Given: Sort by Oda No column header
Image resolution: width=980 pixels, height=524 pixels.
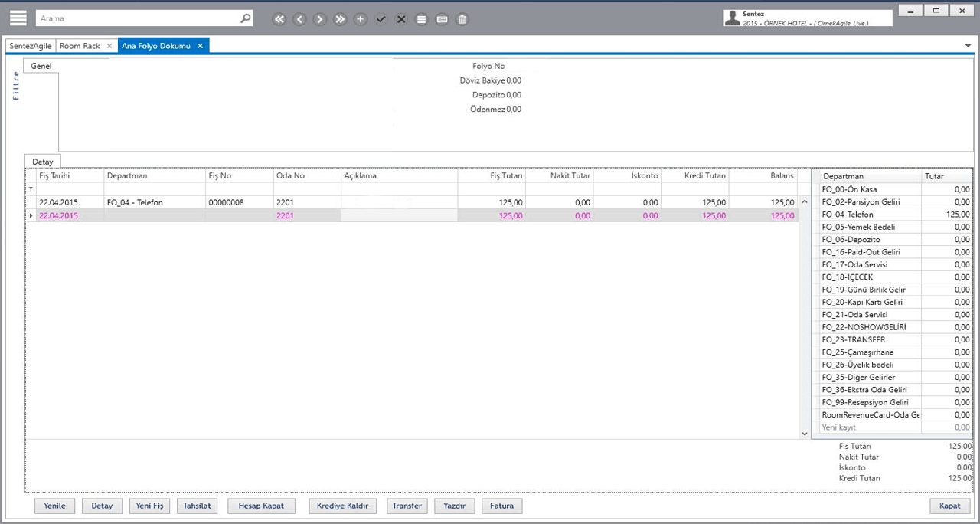Looking at the screenshot, I should pos(307,175).
